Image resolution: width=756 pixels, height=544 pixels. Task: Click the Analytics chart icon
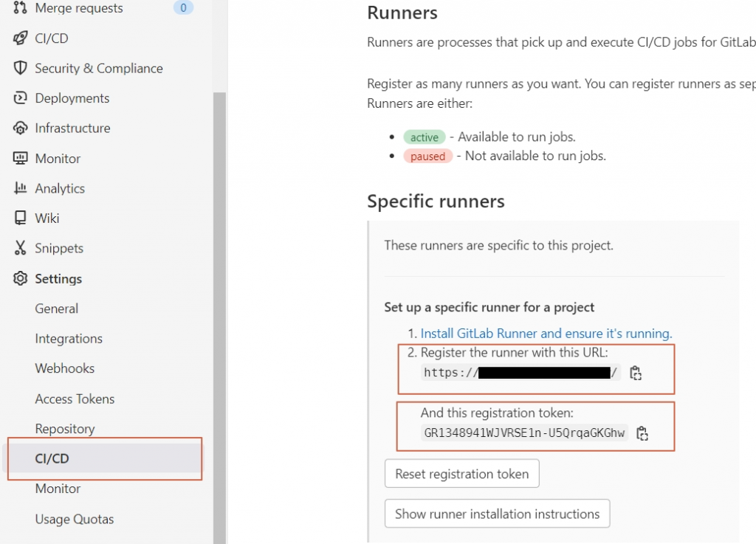pos(20,188)
